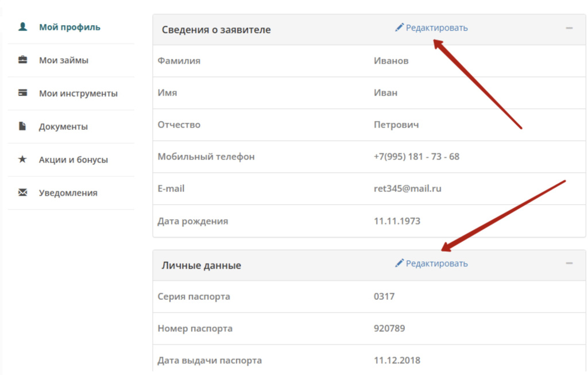Click the briefcase icon for Мои займы

click(23, 60)
